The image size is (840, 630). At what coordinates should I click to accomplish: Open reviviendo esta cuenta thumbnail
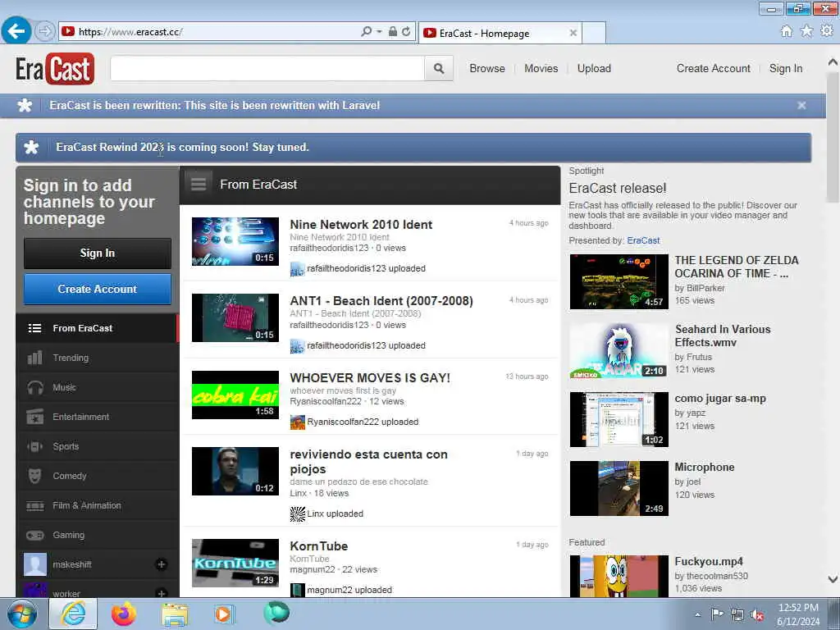235,471
